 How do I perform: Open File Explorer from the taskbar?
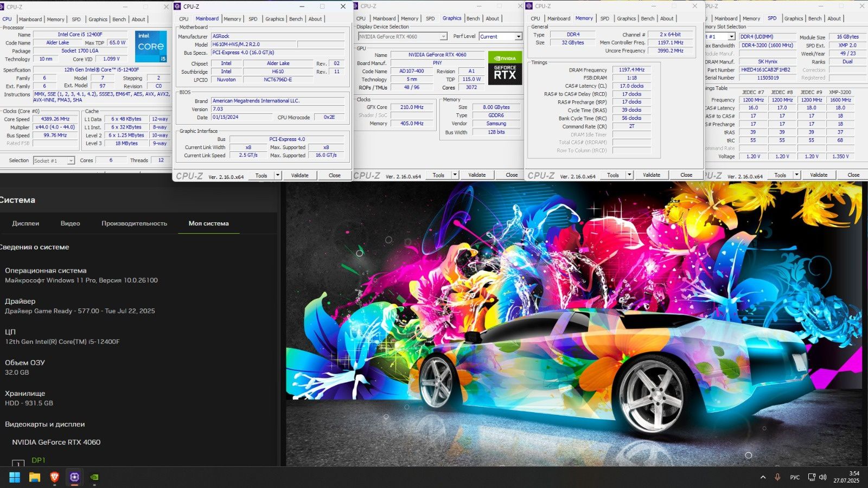(x=35, y=477)
